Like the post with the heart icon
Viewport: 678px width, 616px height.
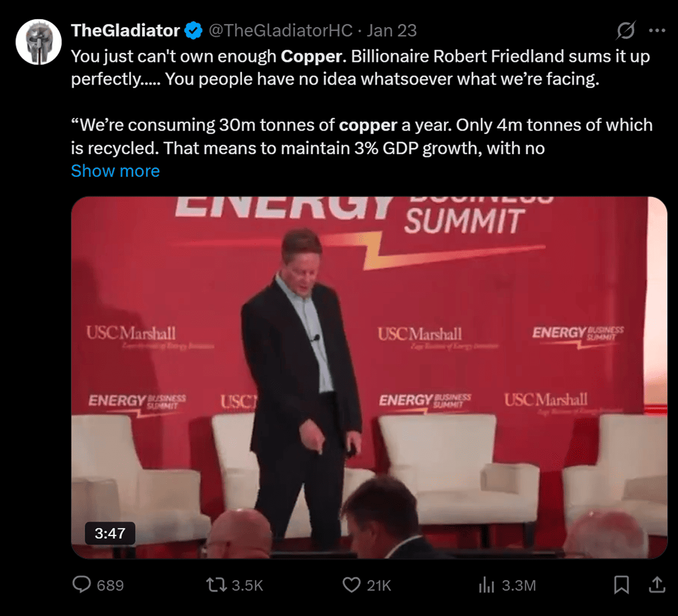click(351, 585)
